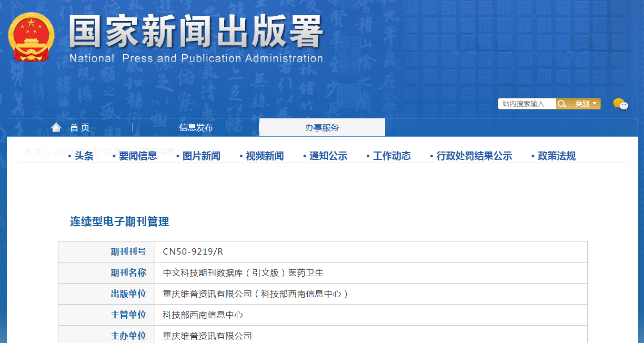The height and width of the screenshot is (343, 644).
Task: Open the 信息发布 menu tab
Action: point(196,127)
